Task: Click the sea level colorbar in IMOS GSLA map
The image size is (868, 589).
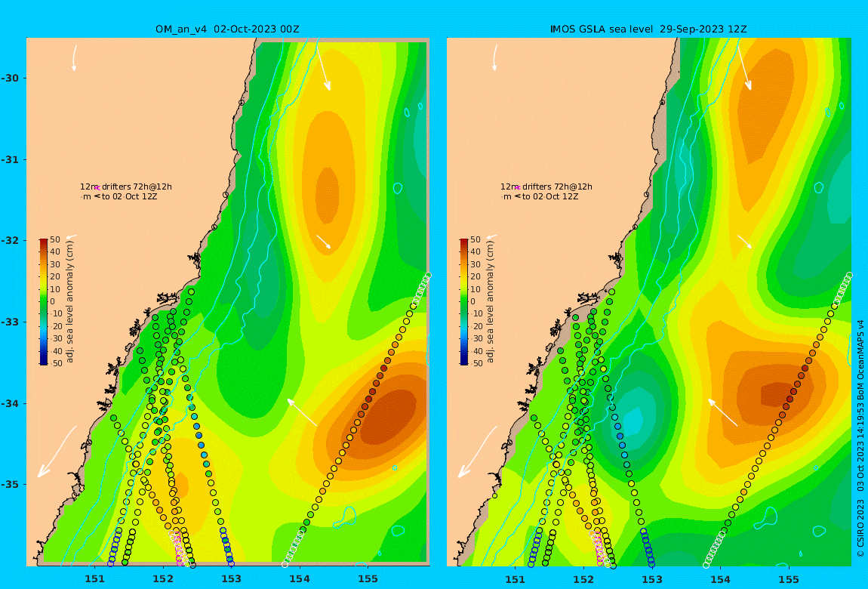Action: point(464,302)
